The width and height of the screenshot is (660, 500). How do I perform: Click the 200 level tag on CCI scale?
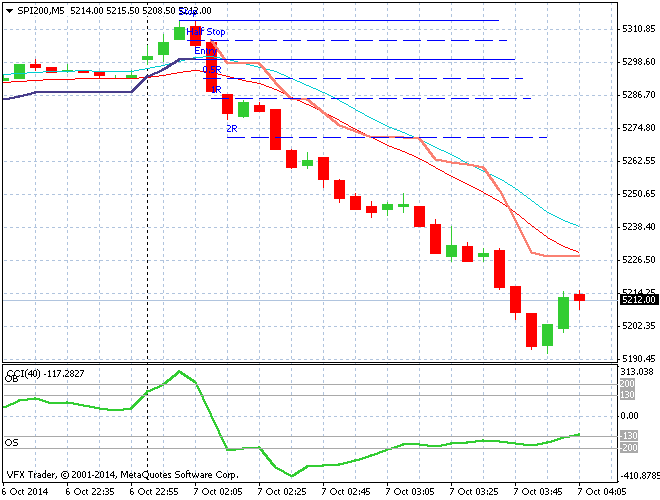pos(627,384)
